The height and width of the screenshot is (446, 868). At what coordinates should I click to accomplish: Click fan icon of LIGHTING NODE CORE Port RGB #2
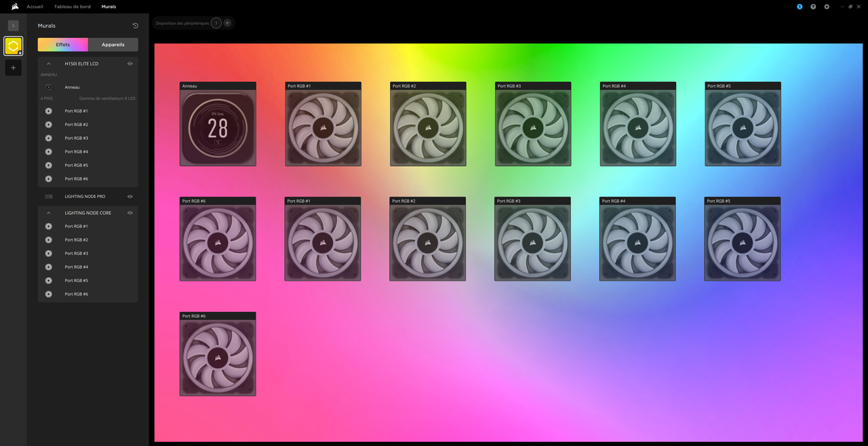48,239
